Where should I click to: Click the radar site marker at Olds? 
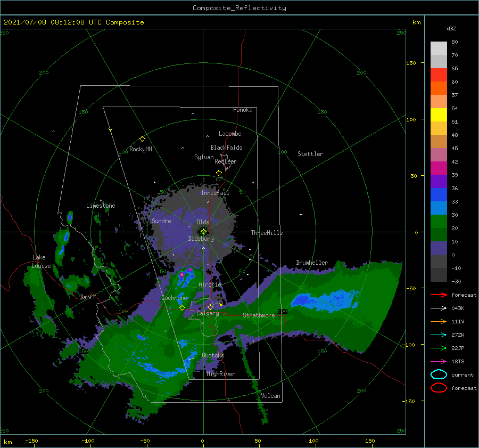[203, 232]
